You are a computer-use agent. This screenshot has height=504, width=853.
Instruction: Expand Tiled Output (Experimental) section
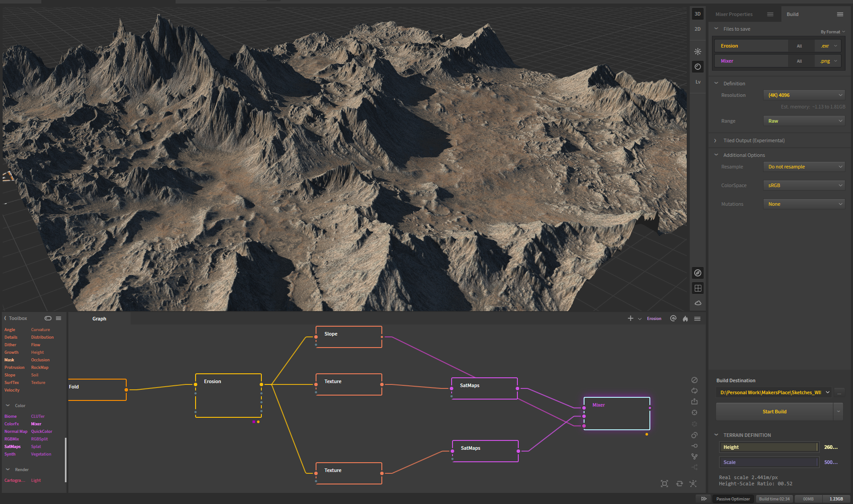point(715,140)
